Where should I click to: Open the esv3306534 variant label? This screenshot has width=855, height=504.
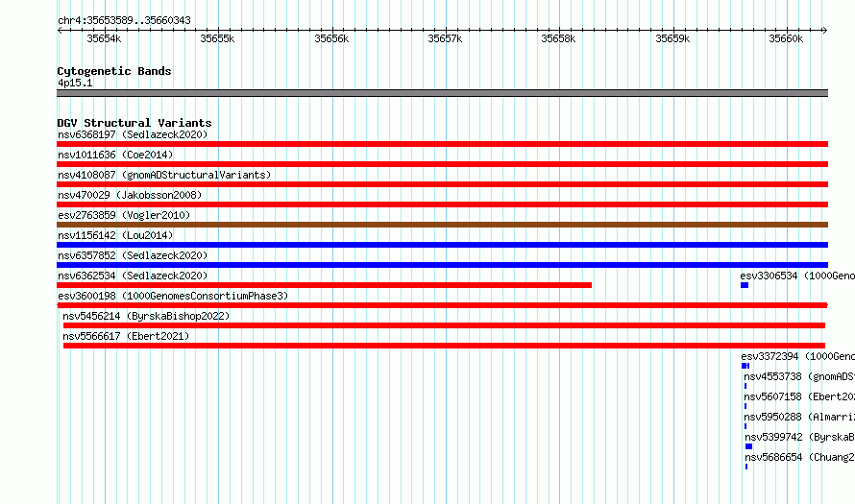coord(797,276)
